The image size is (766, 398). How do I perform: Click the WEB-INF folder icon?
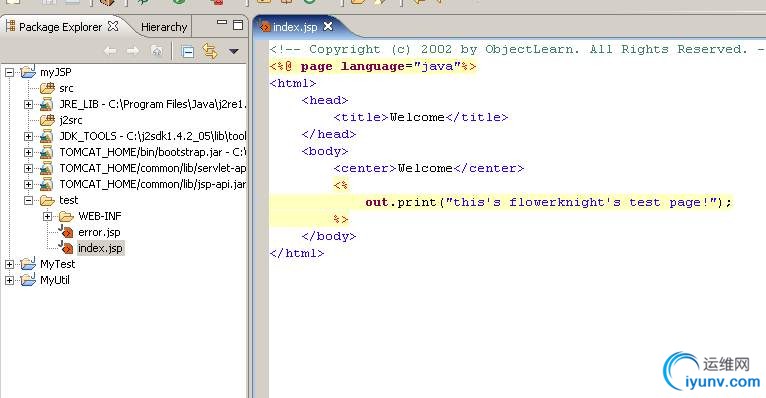click(66, 216)
